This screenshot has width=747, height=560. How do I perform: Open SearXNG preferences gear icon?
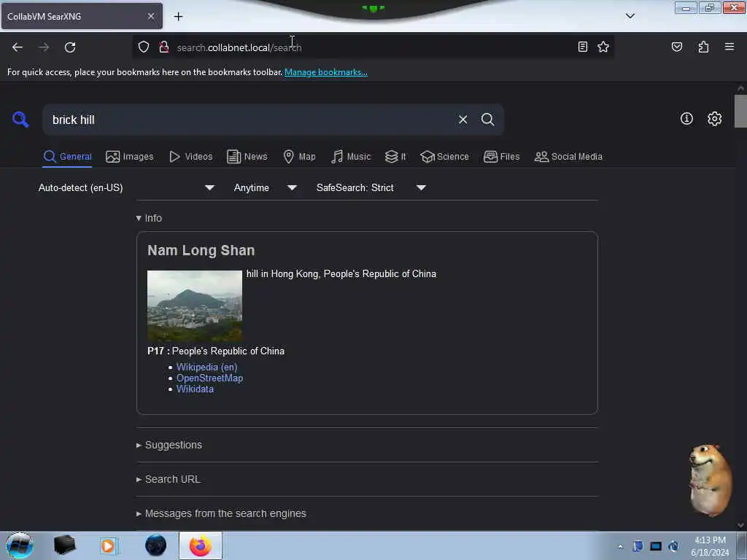point(714,119)
